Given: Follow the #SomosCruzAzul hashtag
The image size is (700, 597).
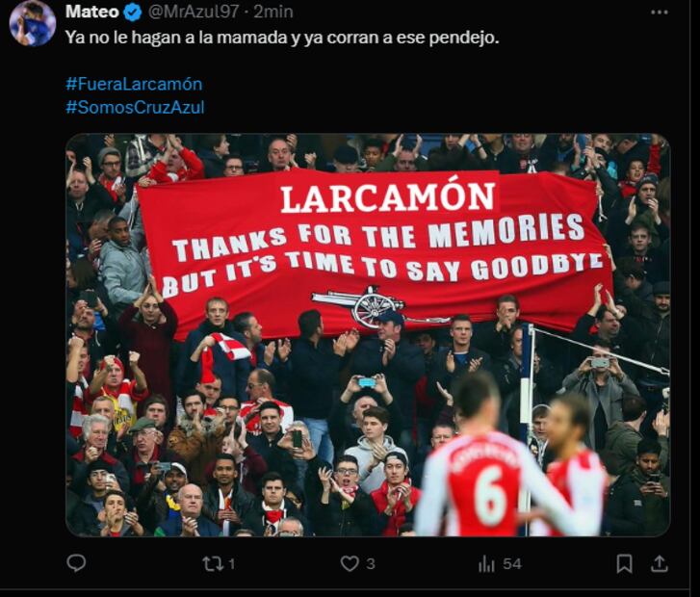Looking at the screenshot, I should tap(135, 107).
